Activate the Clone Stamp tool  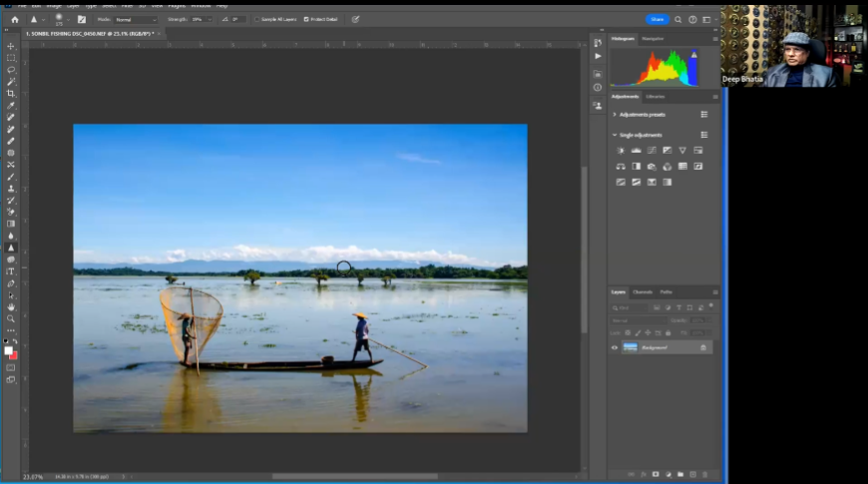point(11,188)
